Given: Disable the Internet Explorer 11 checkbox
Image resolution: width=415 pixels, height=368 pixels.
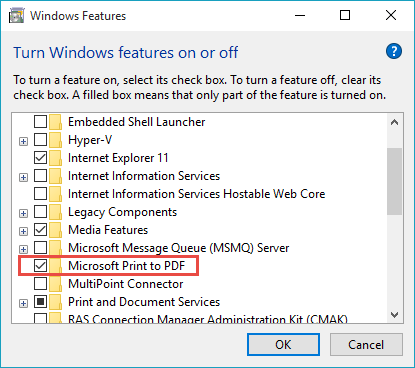Looking at the screenshot, I should point(40,158).
